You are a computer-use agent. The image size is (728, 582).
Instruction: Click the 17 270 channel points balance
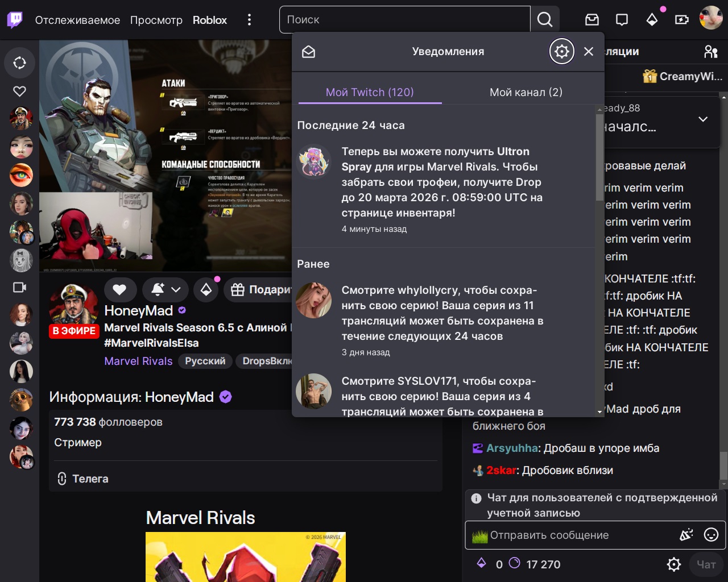click(543, 564)
